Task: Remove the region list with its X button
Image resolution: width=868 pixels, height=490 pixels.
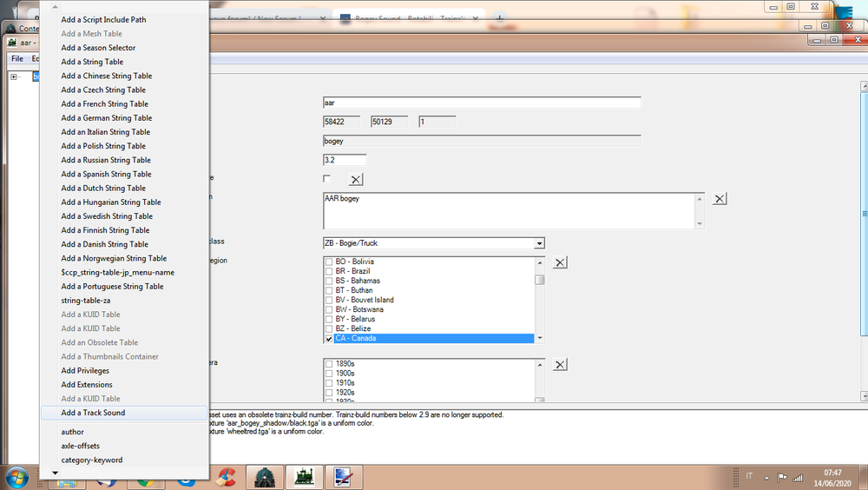Action: point(560,262)
